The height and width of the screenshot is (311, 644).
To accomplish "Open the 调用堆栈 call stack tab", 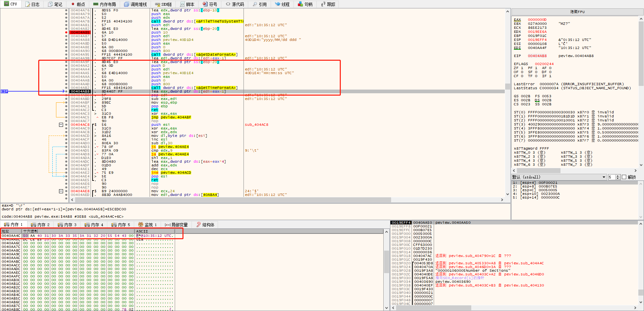I will [136, 4].
